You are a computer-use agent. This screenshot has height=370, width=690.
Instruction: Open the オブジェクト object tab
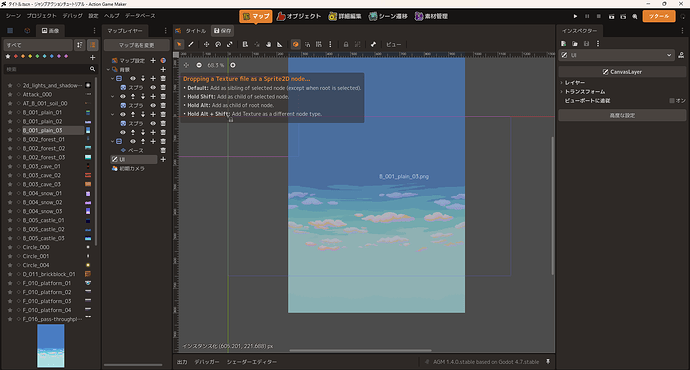pyautogui.click(x=299, y=16)
